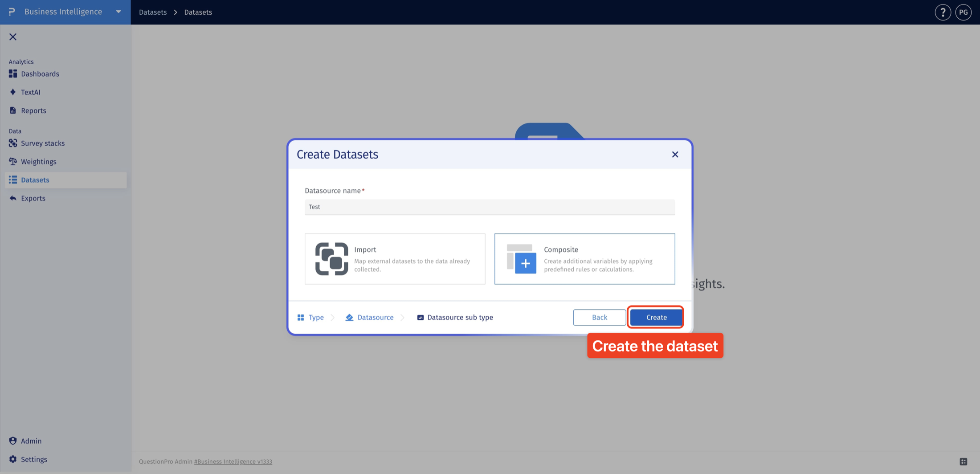Image resolution: width=980 pixels, height=474 pixels.
Task: Click the Back button
Action: pyautogui.click(x=599, y=317)
